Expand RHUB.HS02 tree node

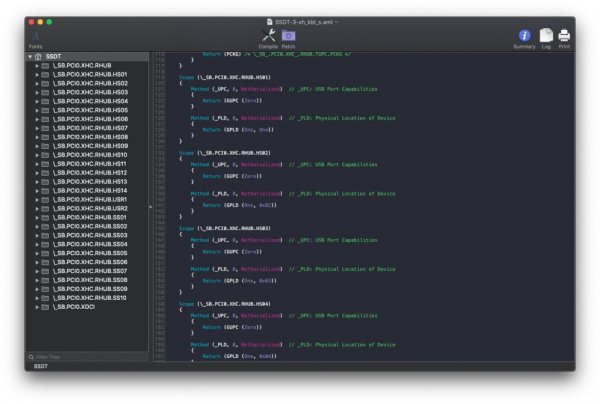[37, 83]
